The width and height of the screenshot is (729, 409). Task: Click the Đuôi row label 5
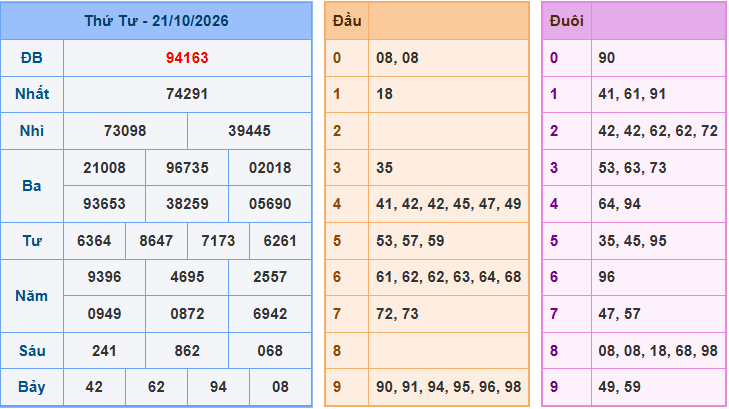(x=554, y=241)
